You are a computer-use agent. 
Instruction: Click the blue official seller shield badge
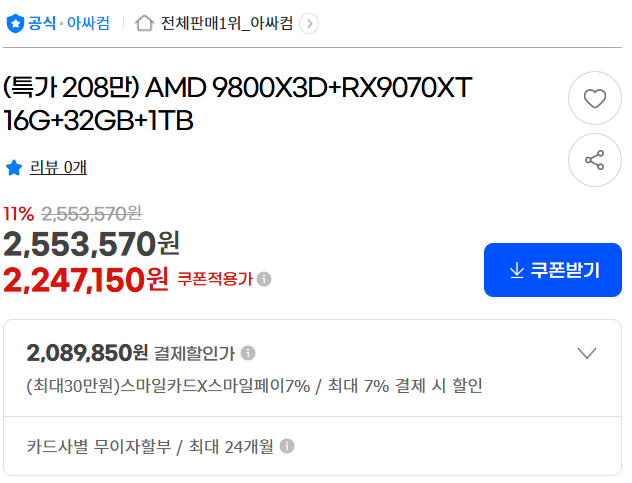click(x=15, y=23)
